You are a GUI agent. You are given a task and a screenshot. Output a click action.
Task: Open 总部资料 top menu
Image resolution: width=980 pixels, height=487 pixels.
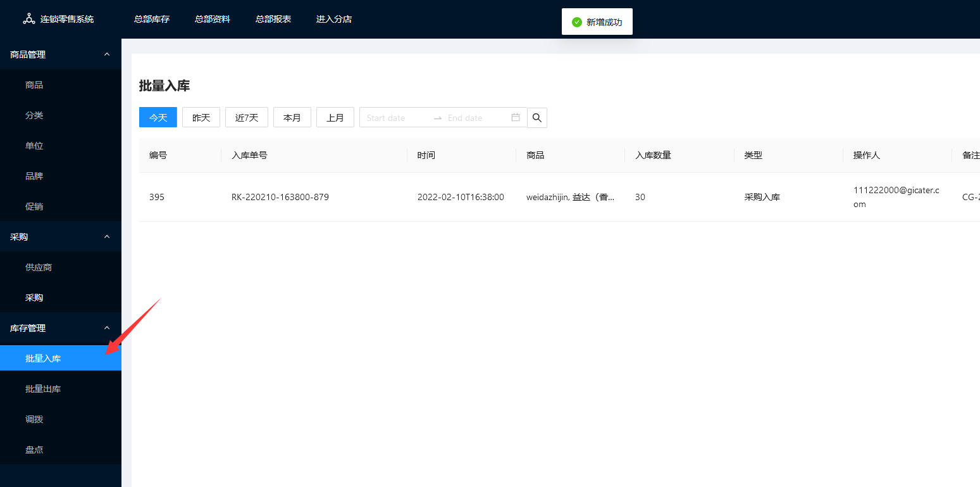(213, 19)
